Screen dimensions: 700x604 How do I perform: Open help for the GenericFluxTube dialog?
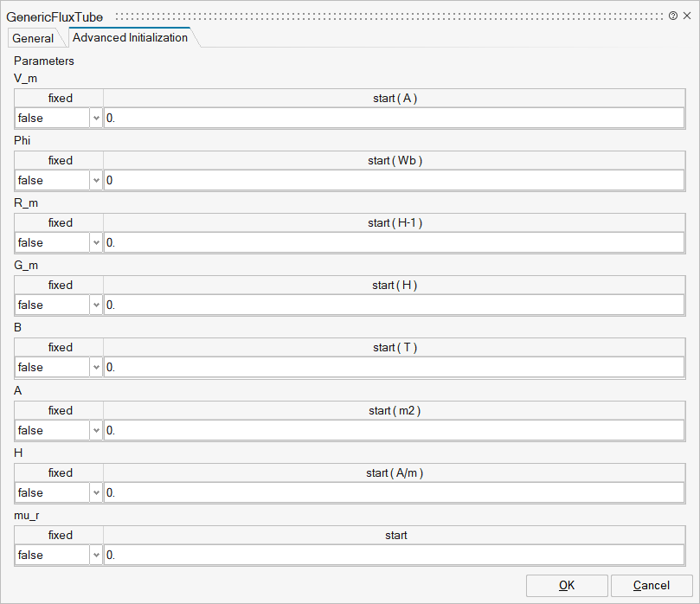pos(673,16)
